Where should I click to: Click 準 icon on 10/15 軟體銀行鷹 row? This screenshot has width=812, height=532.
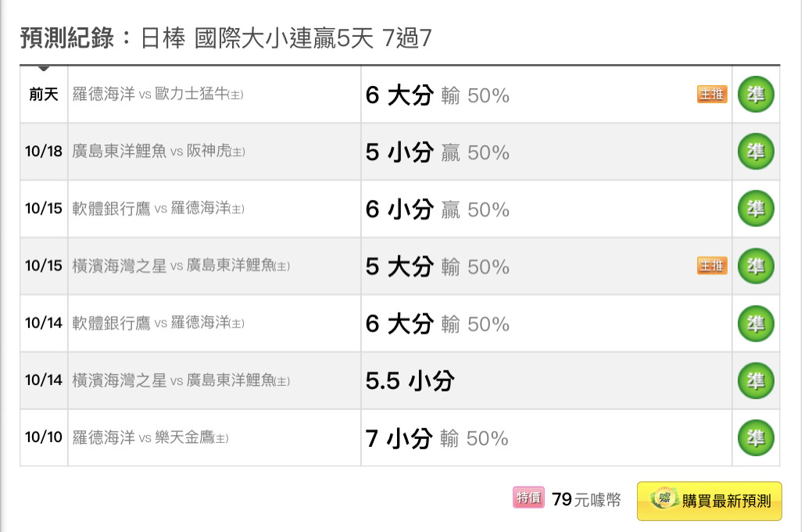[756, 209]
